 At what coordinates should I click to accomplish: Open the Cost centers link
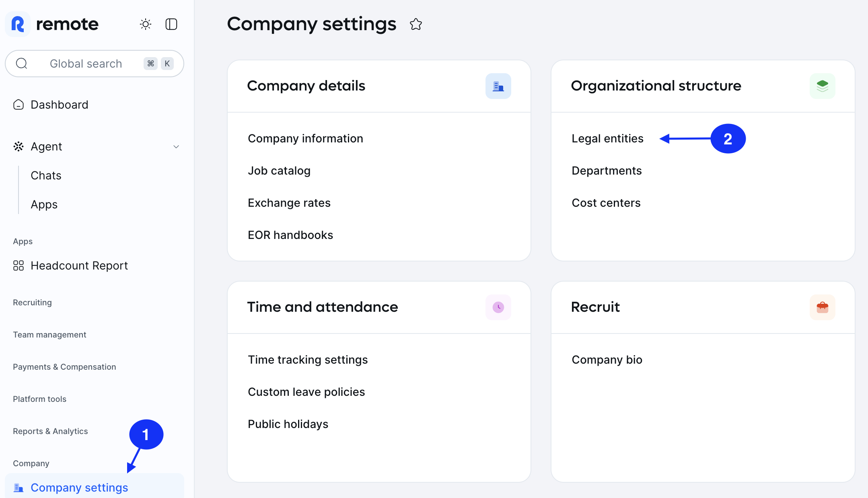pos(606,203)
